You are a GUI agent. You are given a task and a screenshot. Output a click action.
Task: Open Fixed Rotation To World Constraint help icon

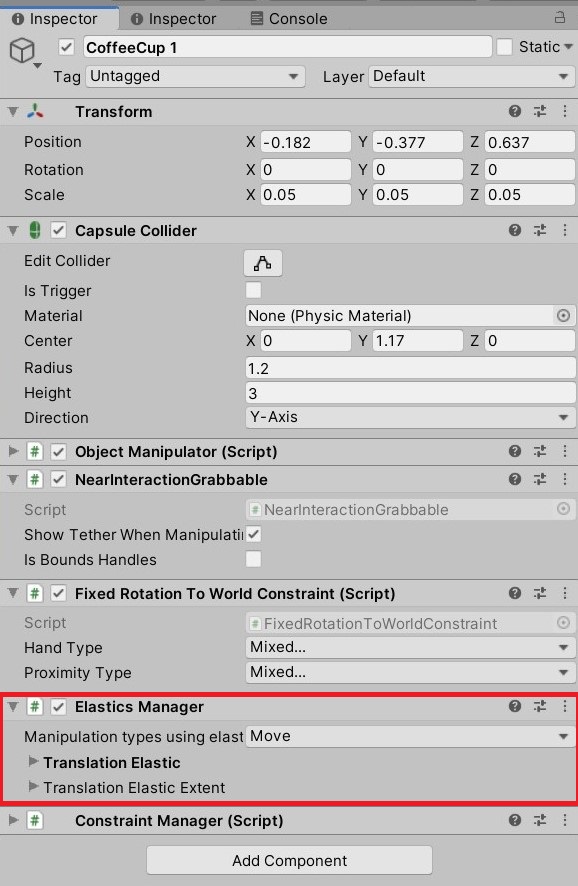[514, 593]
